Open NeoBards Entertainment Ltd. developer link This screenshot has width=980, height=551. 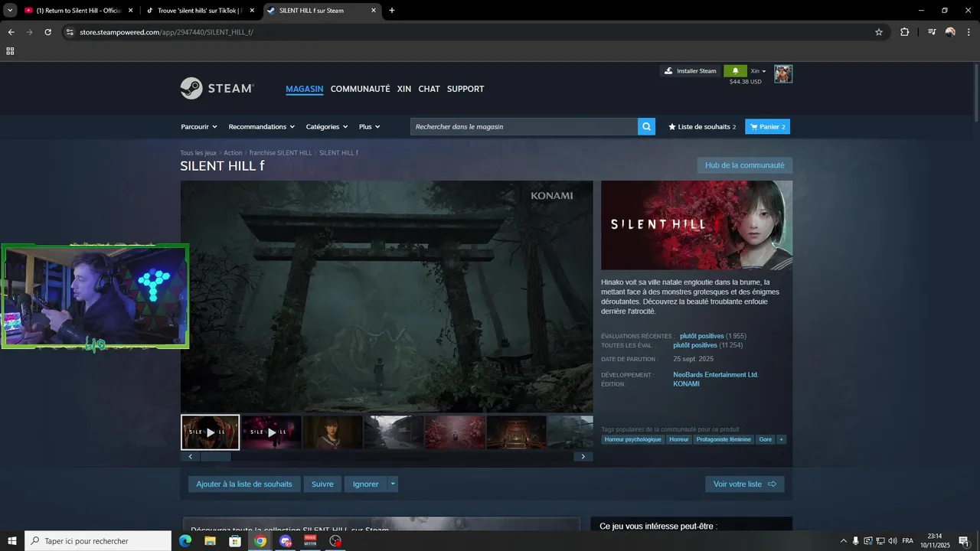point(716,375)
